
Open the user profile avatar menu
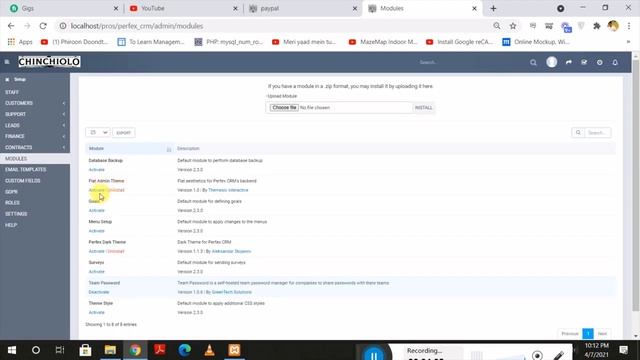tap(551, 62)
